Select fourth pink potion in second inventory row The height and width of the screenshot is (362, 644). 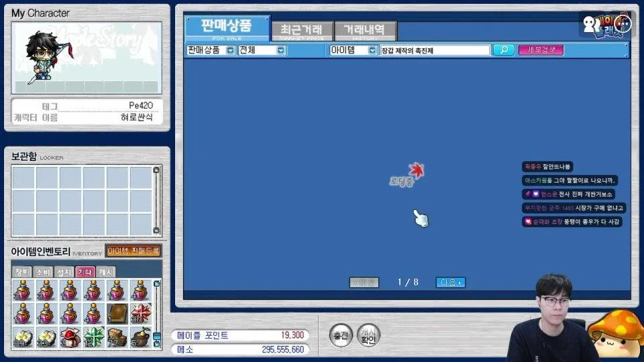click(x=94, y=314)
